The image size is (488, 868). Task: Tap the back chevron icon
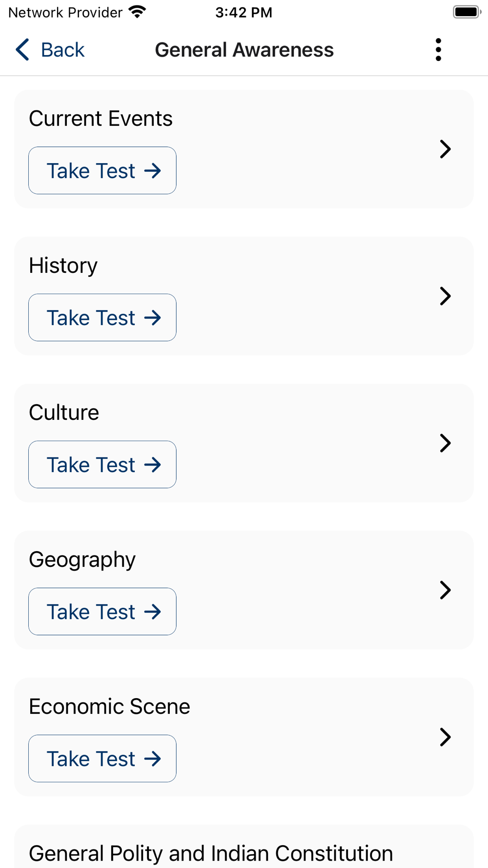click(x=22, y=50)
